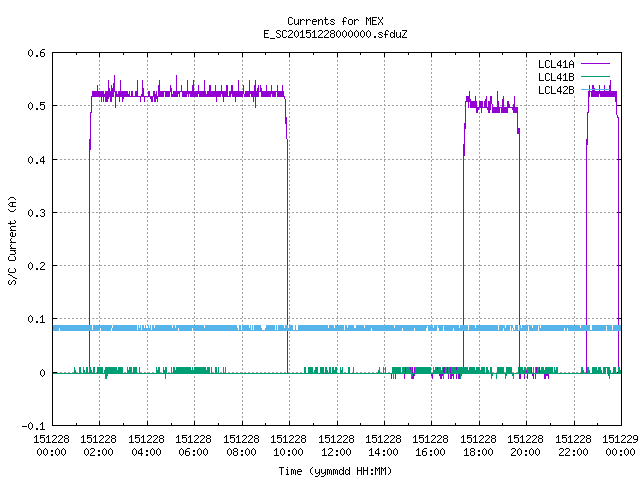Click the chart title 'Currents for MEX'
Image resolution: width=640 pixels, height=480 pixels.
(335, 21)
